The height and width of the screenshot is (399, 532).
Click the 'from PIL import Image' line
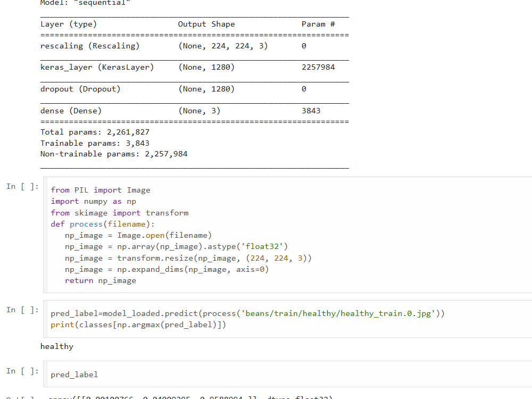click(x=101, y=190)
